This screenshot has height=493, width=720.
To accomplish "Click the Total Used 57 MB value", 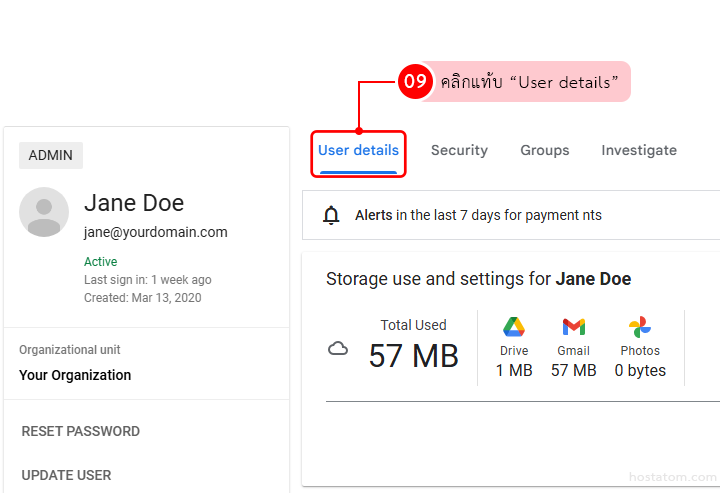I will click(413, 355).
